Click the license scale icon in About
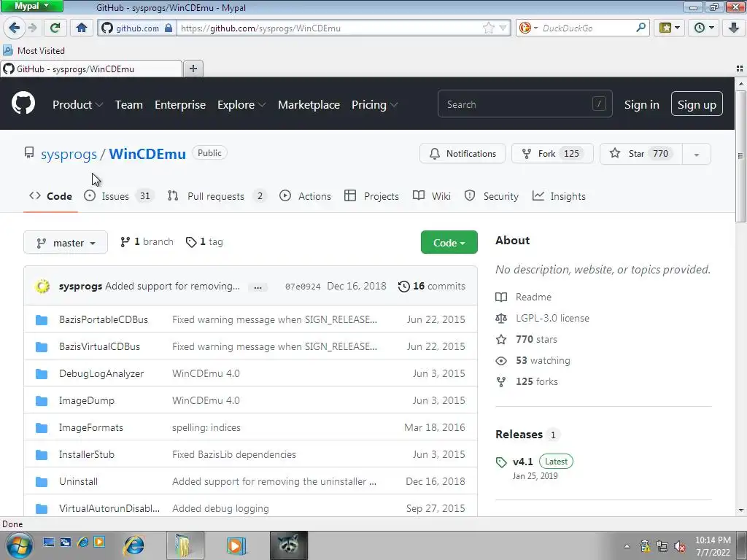The image size is (747, 560). pos(501,318)
